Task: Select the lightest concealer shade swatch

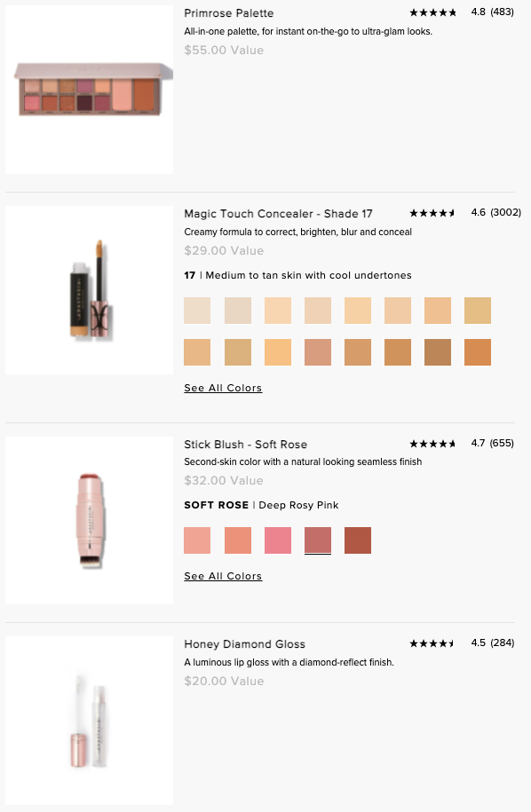Action: pos(197,311)
